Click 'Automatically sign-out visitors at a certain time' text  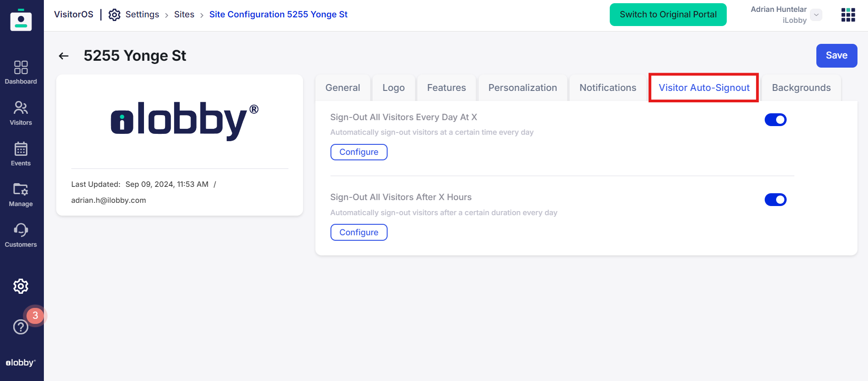click(432, 132)
